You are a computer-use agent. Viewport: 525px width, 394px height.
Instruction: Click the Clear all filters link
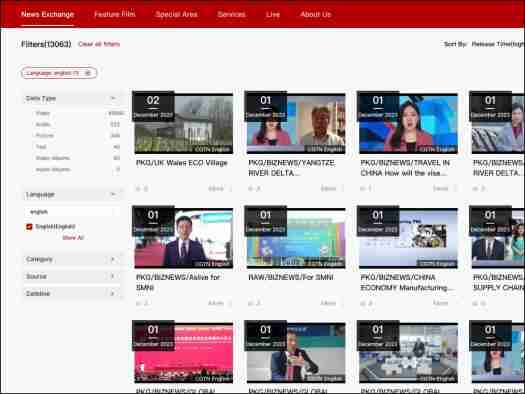point(99,44)
